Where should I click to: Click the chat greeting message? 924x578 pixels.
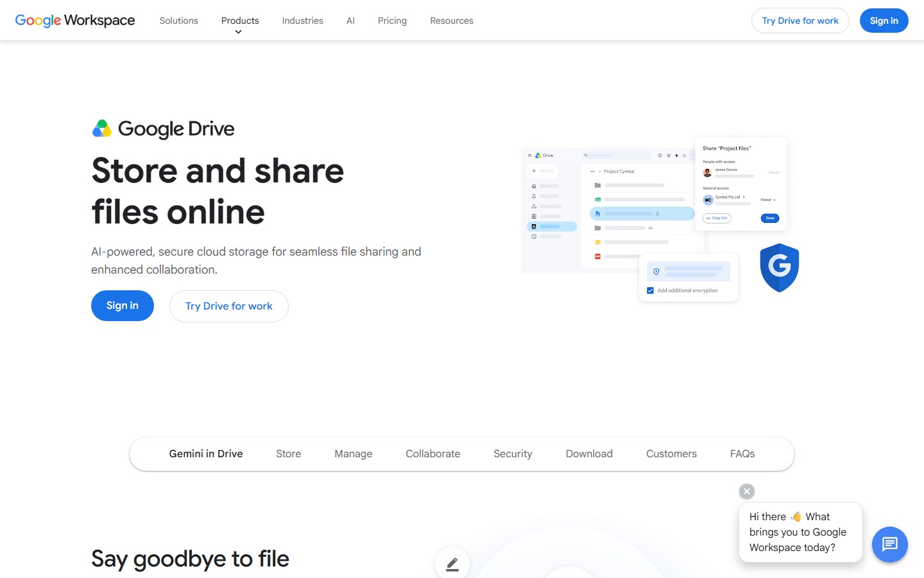801,532
